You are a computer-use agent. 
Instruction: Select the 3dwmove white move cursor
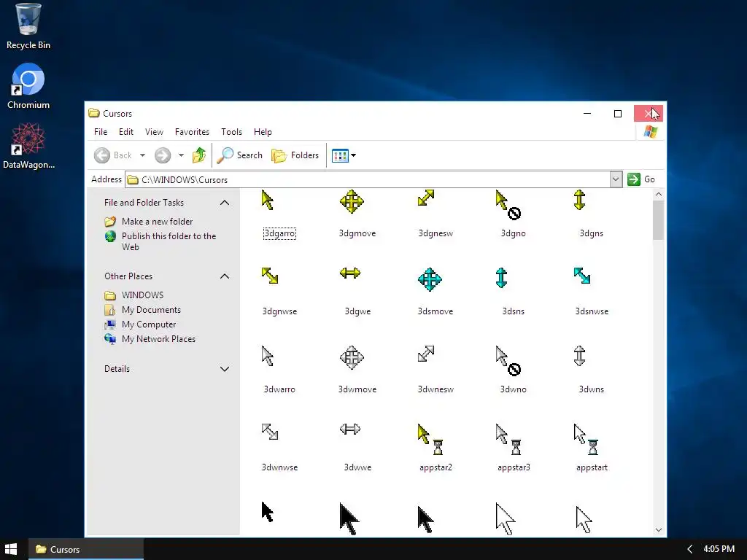click(x=352, y=357)
